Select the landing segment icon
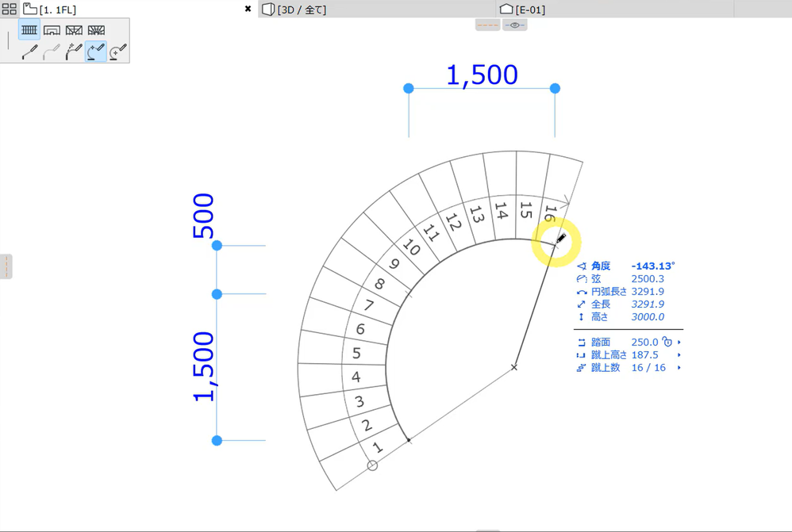This screenshot has width=792, height=532. (52, 30)
